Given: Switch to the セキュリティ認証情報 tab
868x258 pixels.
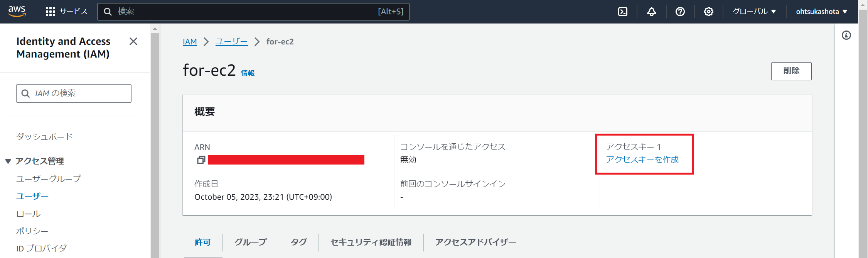Looking at the screenshot, I should click(371, 242).
